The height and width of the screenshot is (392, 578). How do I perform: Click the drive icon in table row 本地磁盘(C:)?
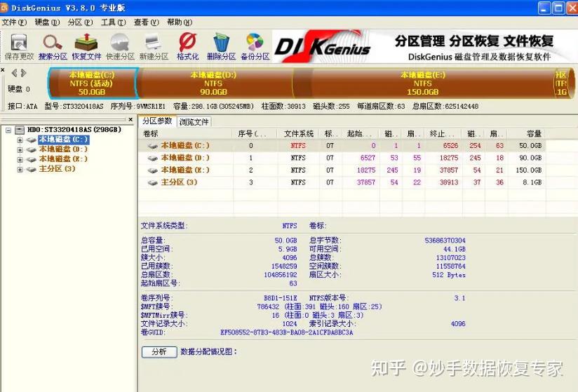pyautogui.click(x=153, y=146)
